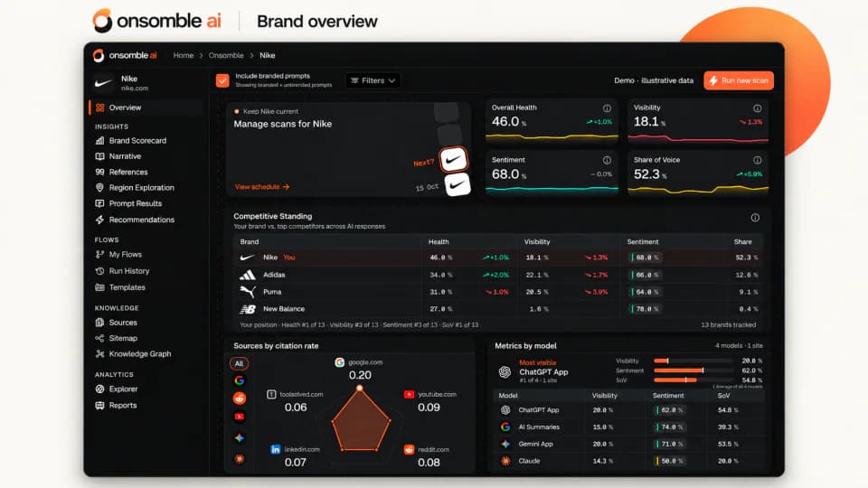This screenshot has width=868, height=488.
Task: Toggle Include branded prompts checkbox
Action: pos(222,80)
